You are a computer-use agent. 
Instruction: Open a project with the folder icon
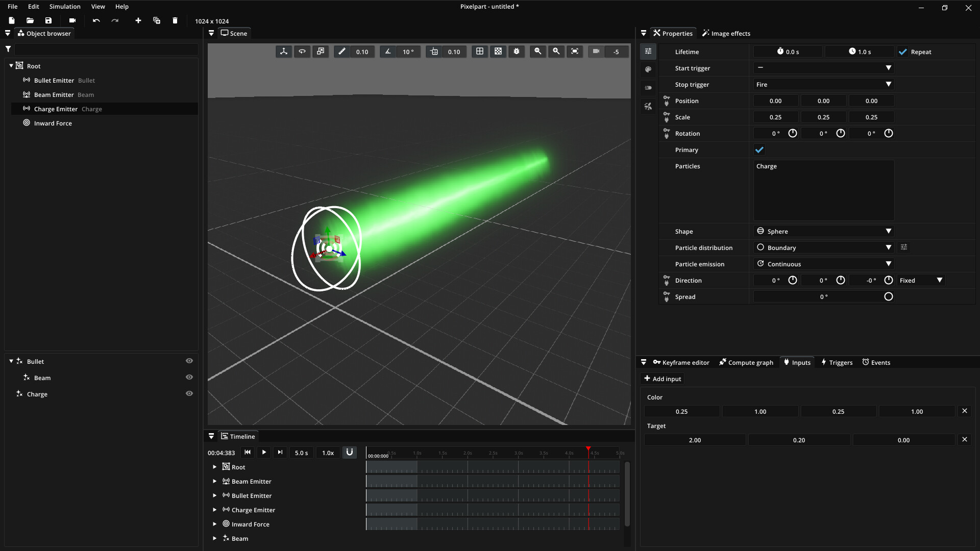[30, 20]
